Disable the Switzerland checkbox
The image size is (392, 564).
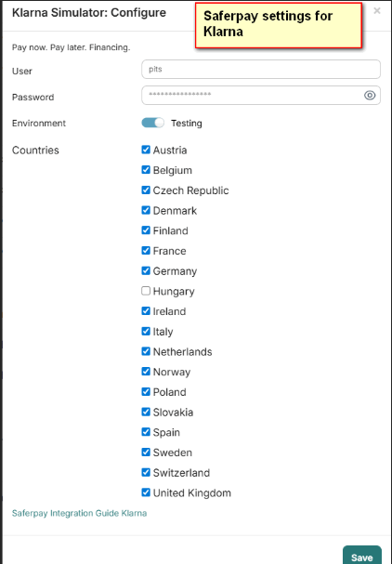pyautogui.click(x=146, y=472)
